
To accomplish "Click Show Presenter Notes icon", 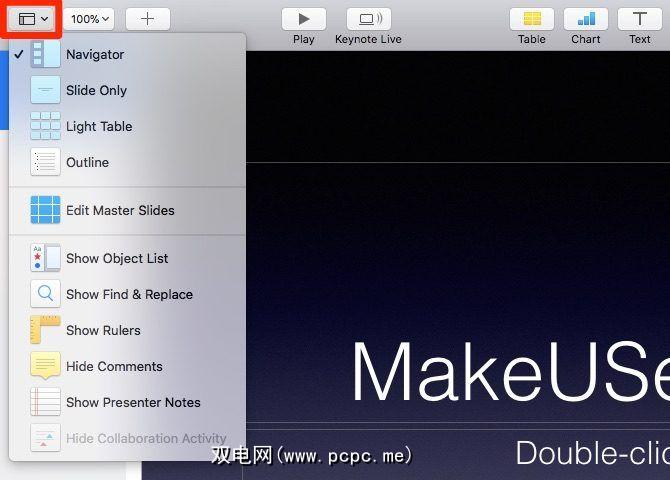I will click(x=45, y=402).
